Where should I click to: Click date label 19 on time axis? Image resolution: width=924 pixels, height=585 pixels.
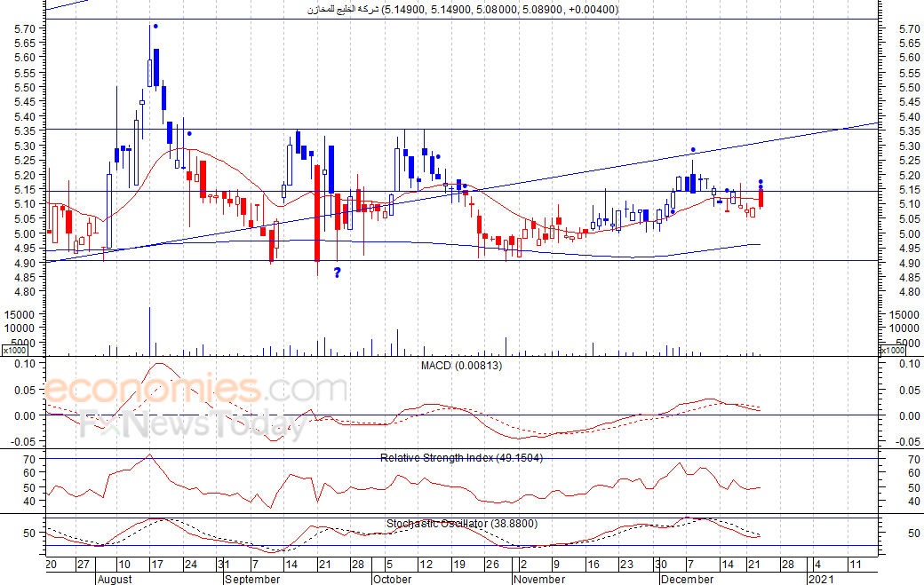459,565
